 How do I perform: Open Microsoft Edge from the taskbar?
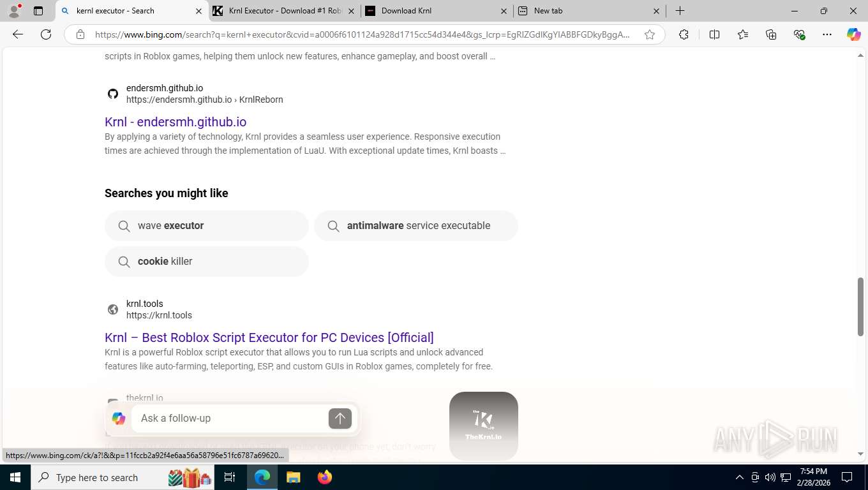tap(262, 477)
